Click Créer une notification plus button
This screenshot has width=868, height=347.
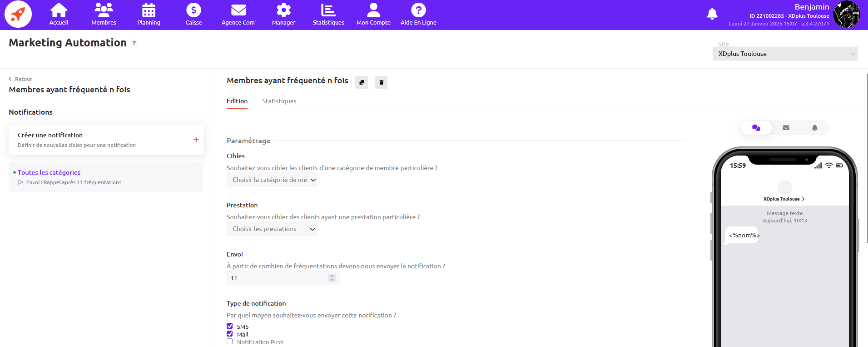pyautogui.click(x=196, y=140)
